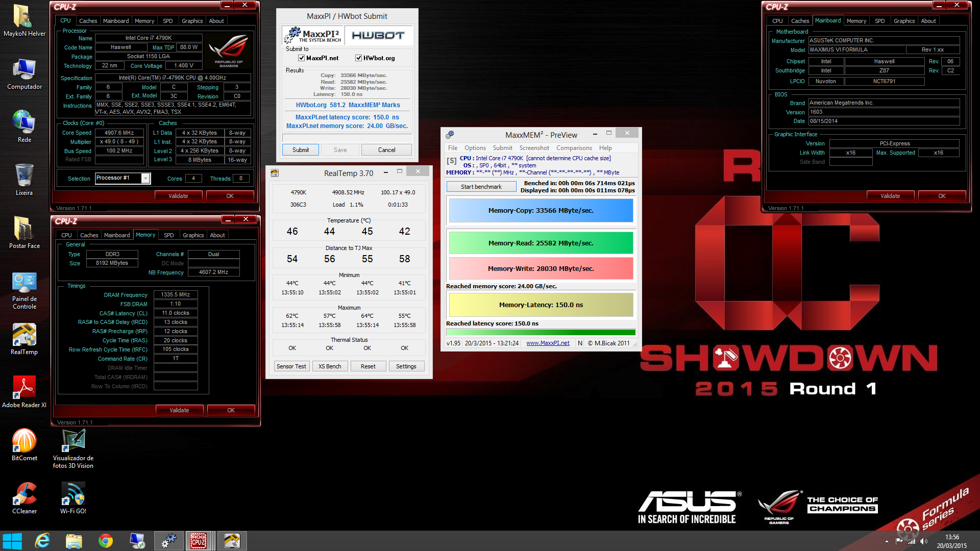This screenshot has height=551, width=980.
Task: Open the Rede network icon
Action: pos(24,127)
